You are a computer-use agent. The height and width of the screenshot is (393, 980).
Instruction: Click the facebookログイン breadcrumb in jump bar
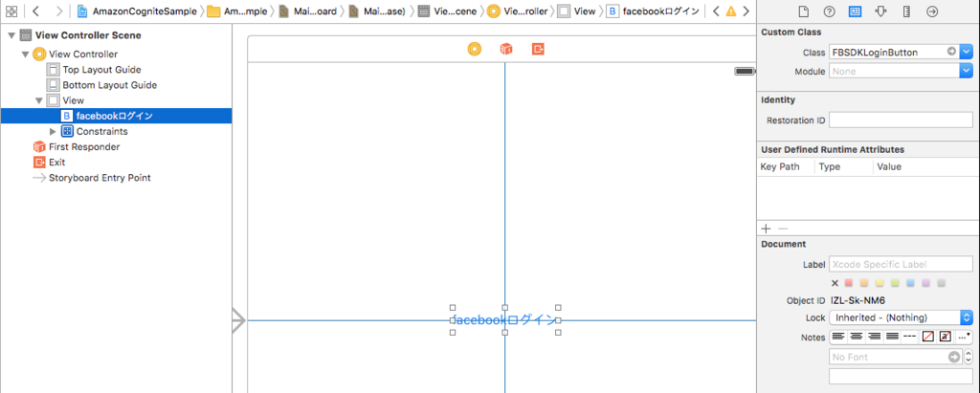click(x=652, y=11)
